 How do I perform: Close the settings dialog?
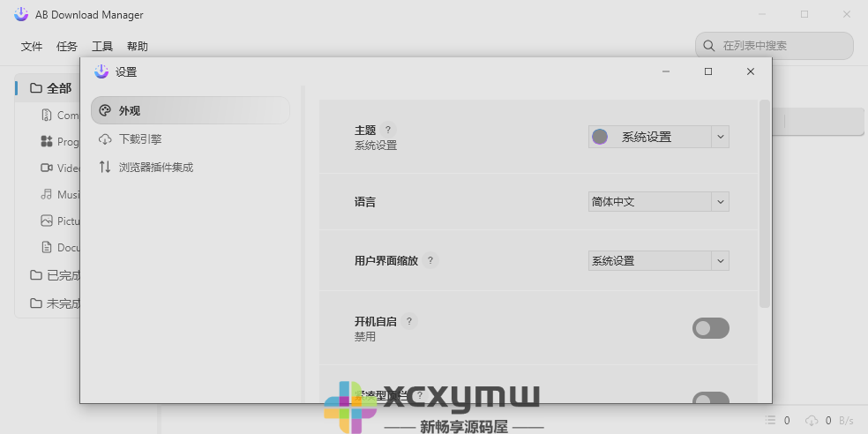click(x=751, y=71)
